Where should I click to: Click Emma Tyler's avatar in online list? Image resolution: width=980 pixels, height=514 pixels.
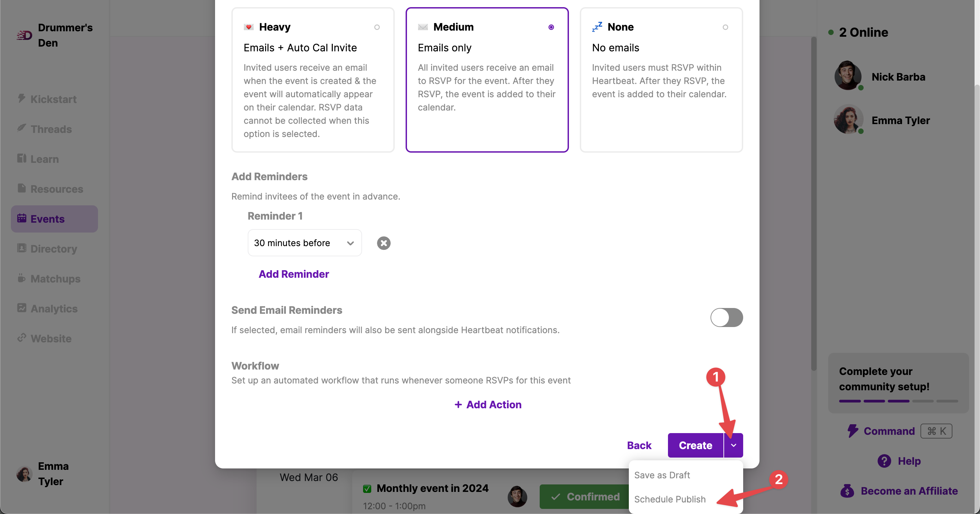(848, 119)
